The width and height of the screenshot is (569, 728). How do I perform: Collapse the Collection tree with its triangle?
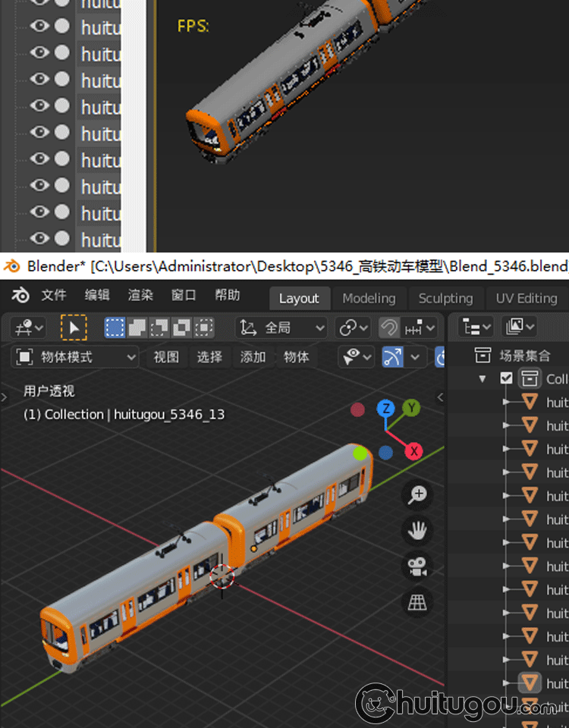[x=483, y=378]
